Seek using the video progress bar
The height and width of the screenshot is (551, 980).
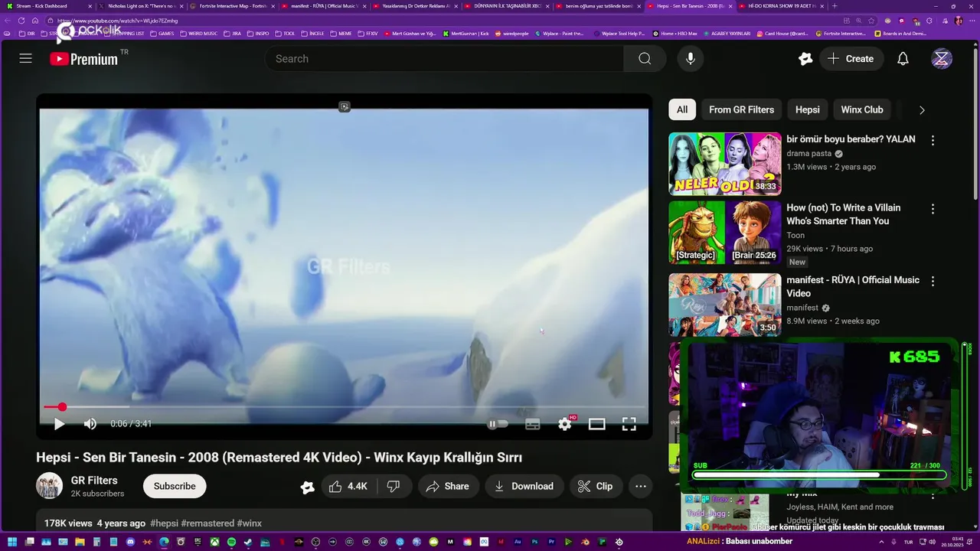345,407
